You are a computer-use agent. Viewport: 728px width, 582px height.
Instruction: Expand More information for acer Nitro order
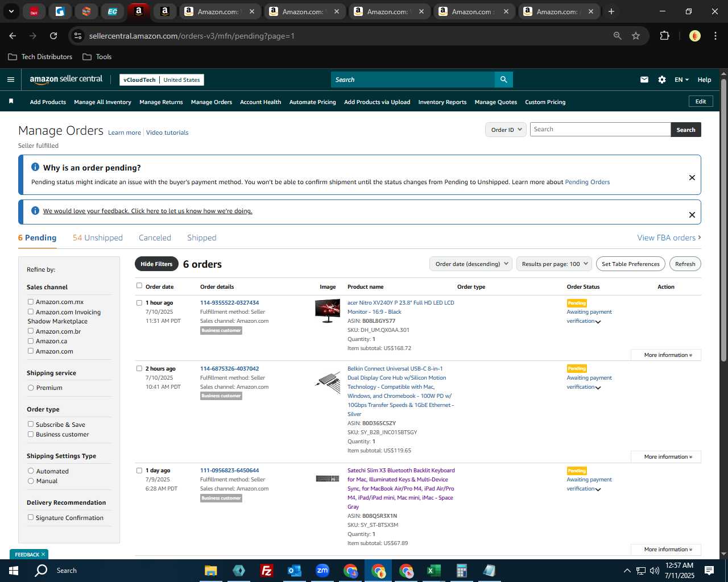pyautogui.click(x=666, y=355)
